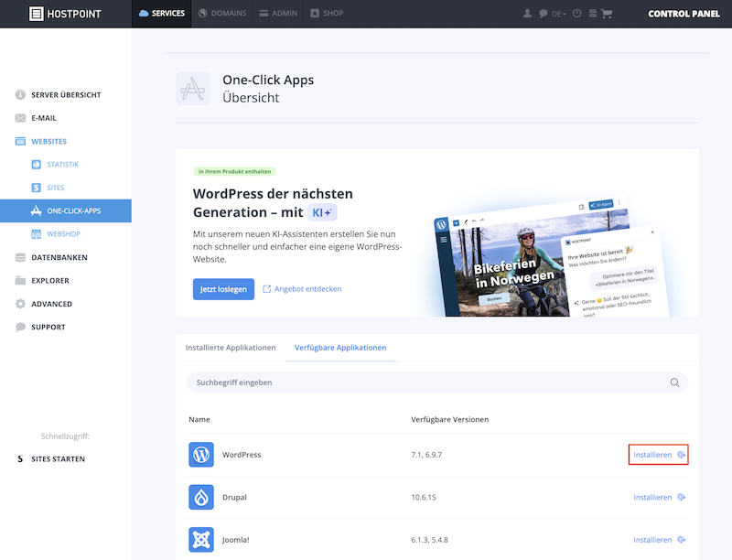Open the shopping cart icon
Screen dimensions: 732x560
pyautogui.click(x=607, y=14)
